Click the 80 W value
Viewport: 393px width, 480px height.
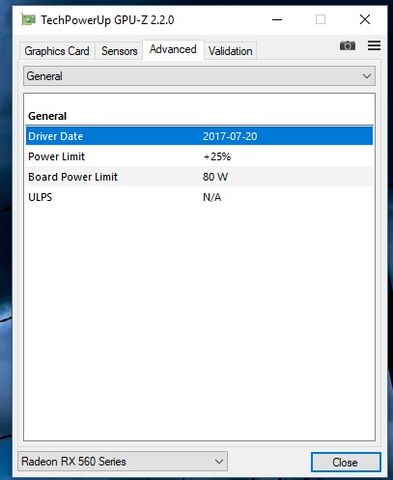point(215,177)
